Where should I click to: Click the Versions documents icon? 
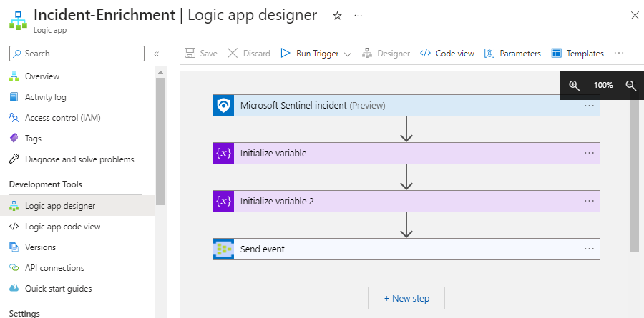coord(14,247)
